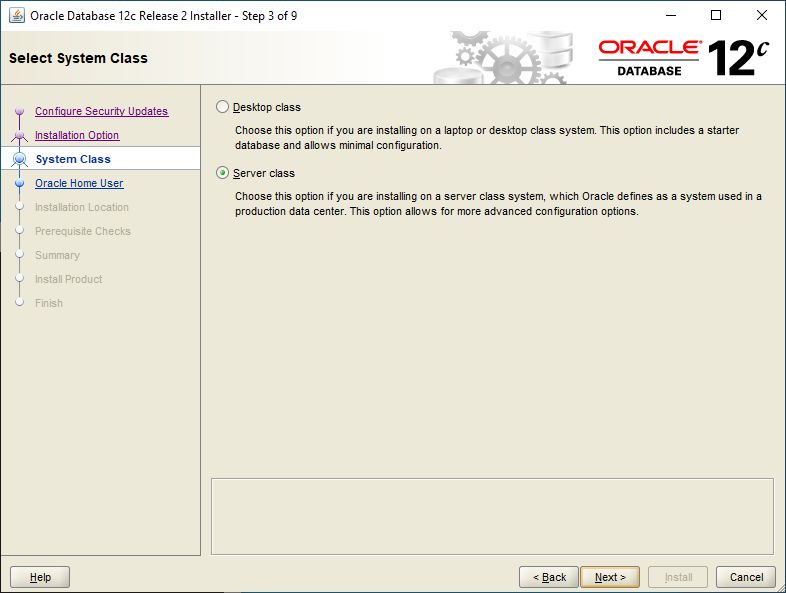
Task: Click the Oracle Database 12c logo
Action: (683, 58)
